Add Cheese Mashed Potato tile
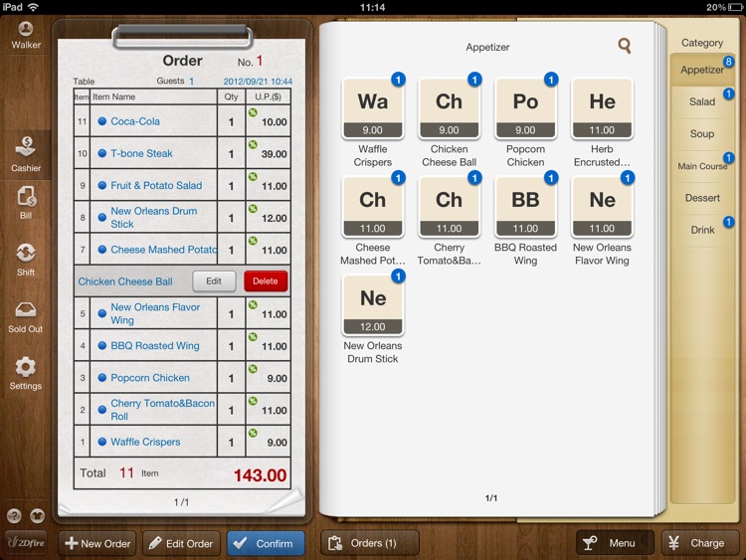The image size is (746, 560). [x=373, y=207]
